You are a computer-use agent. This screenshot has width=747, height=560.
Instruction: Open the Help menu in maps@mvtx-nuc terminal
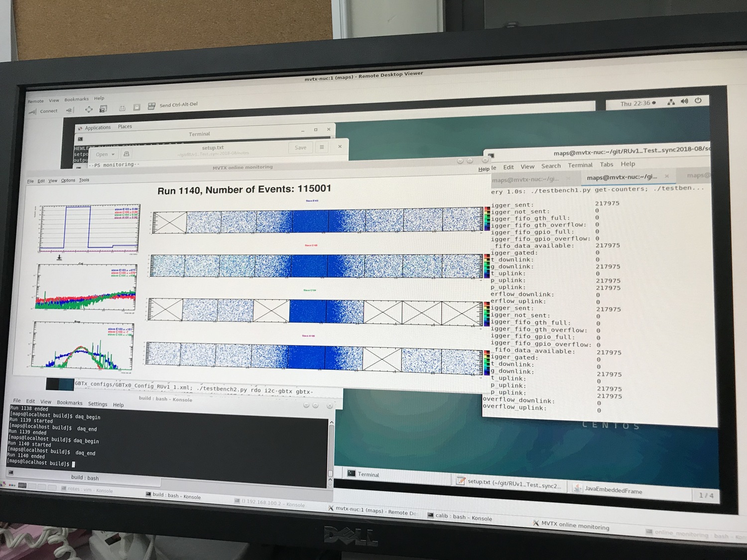[628, 164]
